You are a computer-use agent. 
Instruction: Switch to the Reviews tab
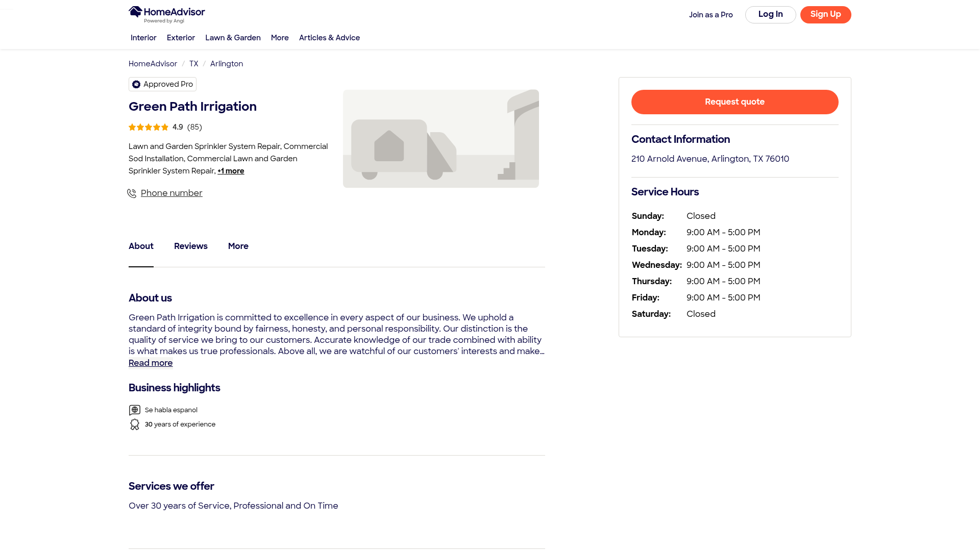(191, 246)
